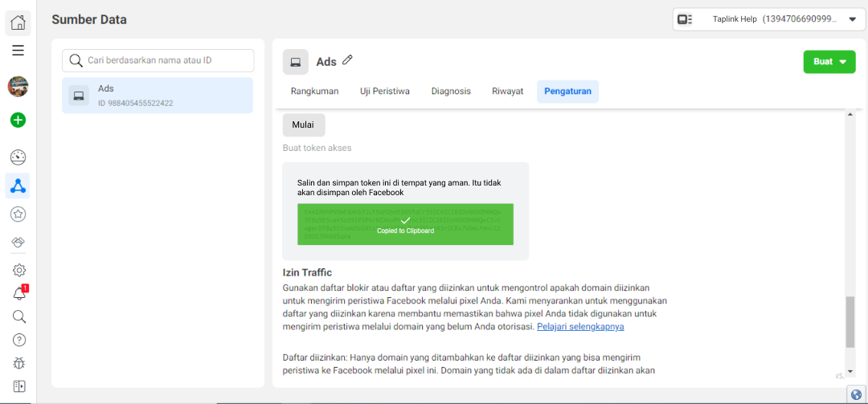Open the notifications bell icon
Viewport: 868px width, 404px height.
18,293
